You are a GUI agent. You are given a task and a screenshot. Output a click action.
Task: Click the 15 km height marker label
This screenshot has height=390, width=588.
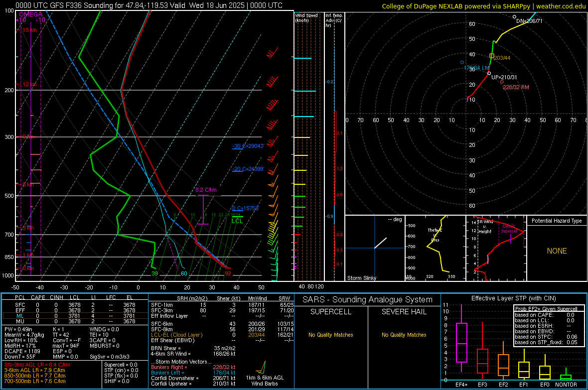(x=29, y=30)
